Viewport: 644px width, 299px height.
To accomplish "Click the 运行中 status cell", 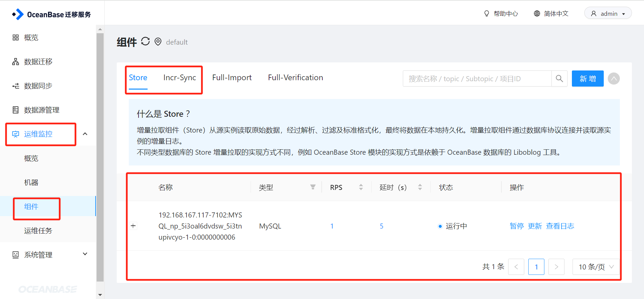I will (452, 226).
